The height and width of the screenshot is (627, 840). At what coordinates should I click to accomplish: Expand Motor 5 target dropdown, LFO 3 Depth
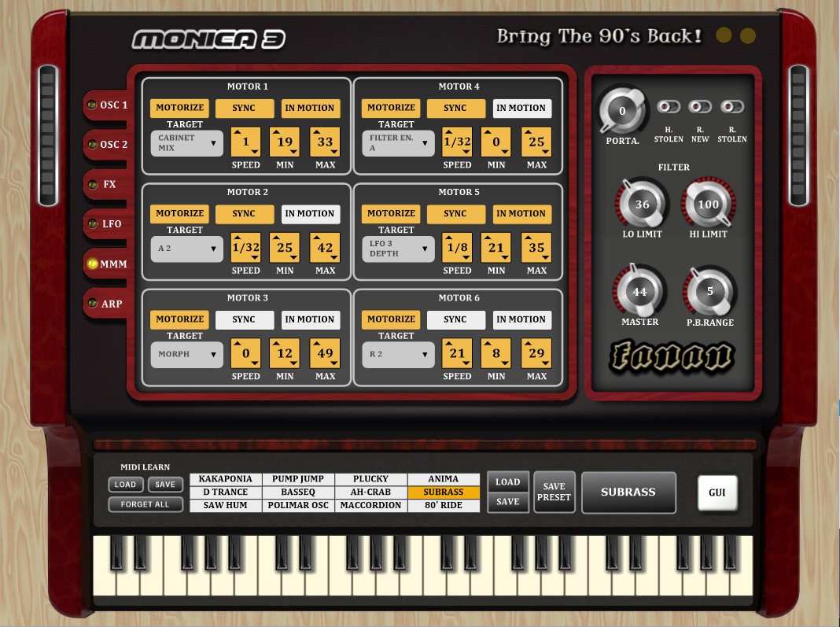[398, 249]
